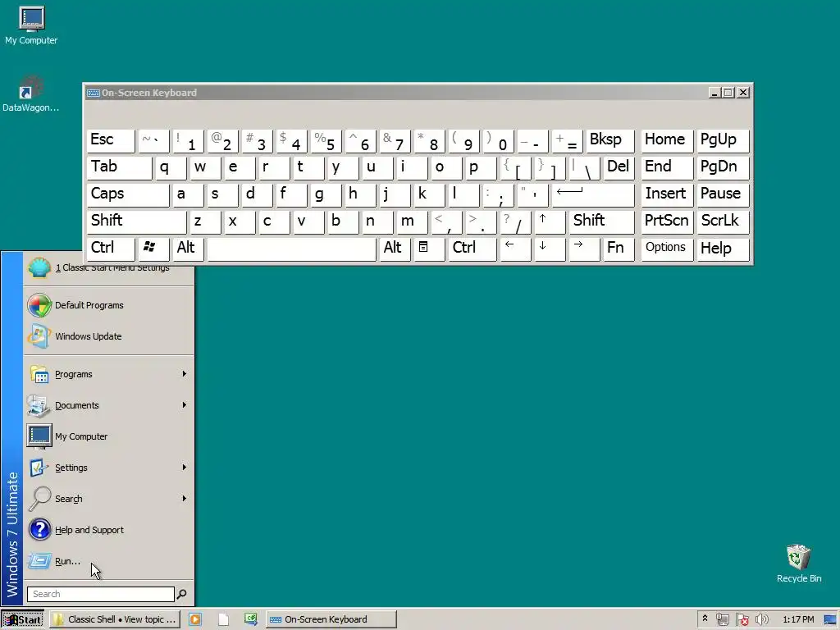Click the up arrow key
This screenshot has width=840, height=630.
(x=550, y=221)
